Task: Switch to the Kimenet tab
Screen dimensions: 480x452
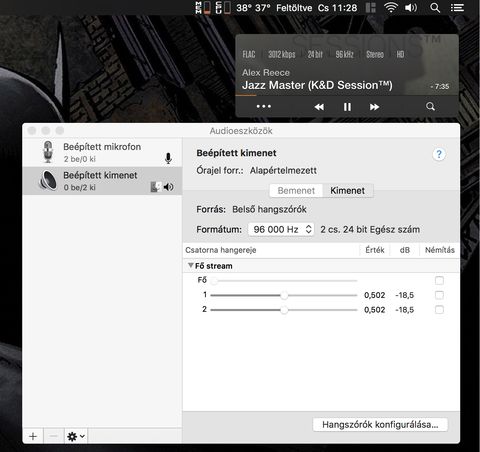Action: pyautogui.click(x=348, y=191)
